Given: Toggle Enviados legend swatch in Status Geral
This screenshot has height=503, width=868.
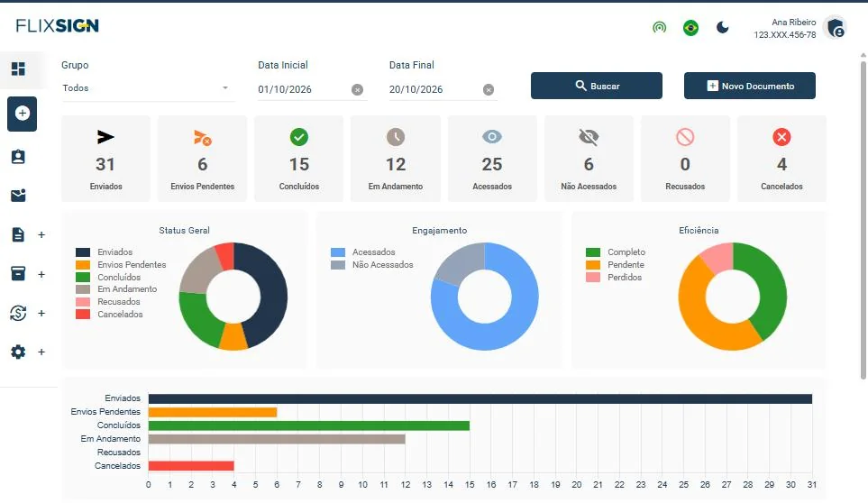Looking at the screenshot, I should click(83, 252).
